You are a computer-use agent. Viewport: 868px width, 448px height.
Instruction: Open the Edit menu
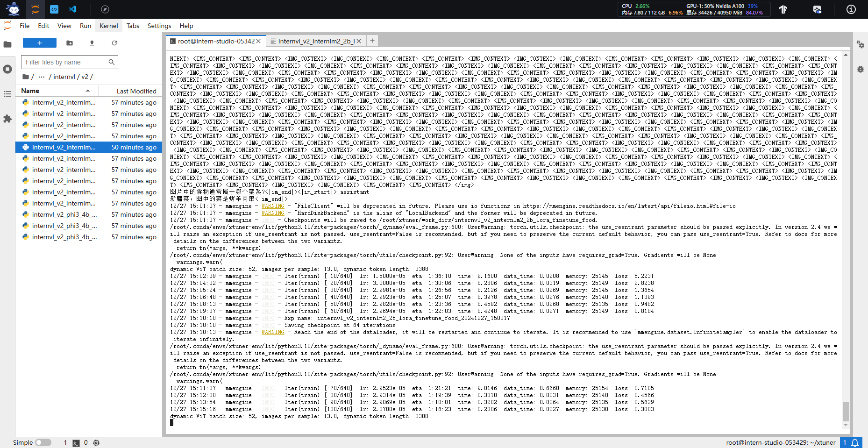tap(43, 26)
